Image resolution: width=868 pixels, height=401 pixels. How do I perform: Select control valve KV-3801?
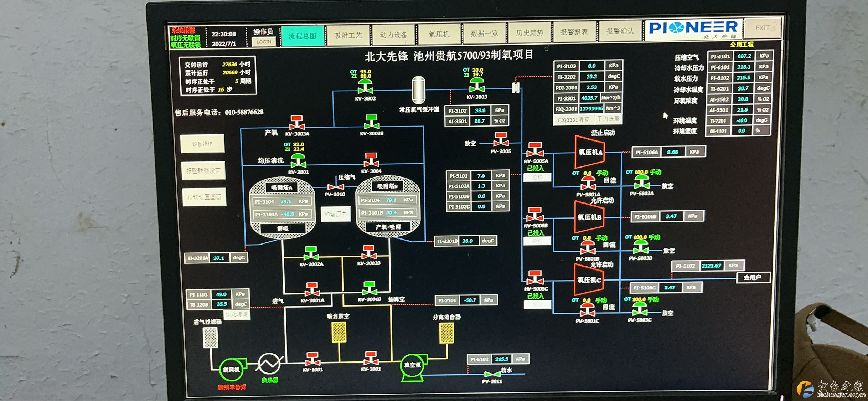coord(298,160)
